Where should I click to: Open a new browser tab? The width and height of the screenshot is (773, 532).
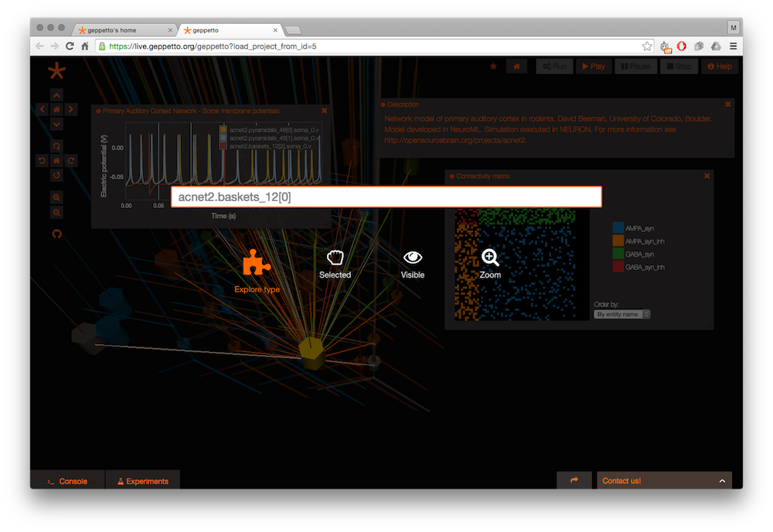point(293,31)
